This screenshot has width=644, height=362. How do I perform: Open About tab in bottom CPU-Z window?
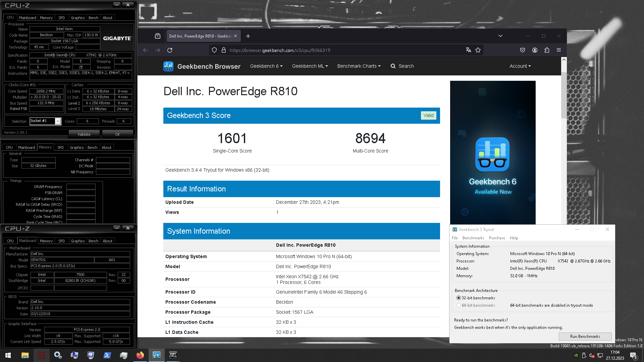[108, 241]
